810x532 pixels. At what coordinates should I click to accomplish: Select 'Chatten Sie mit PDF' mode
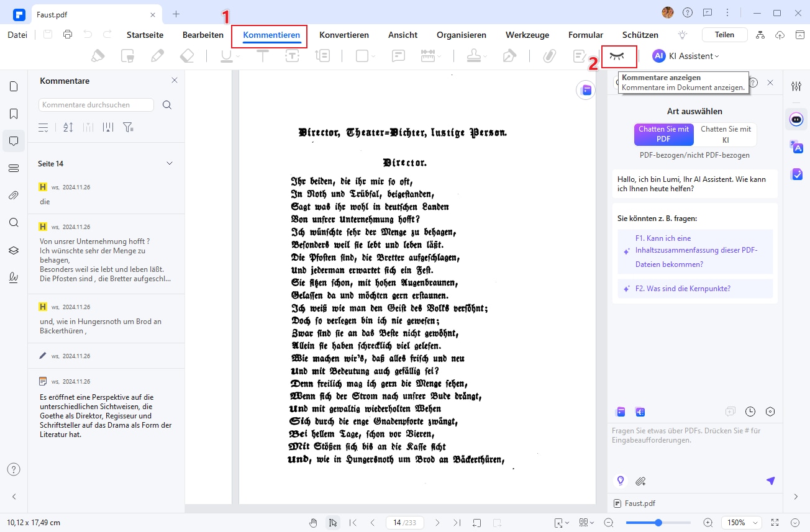tap(663, 135)
